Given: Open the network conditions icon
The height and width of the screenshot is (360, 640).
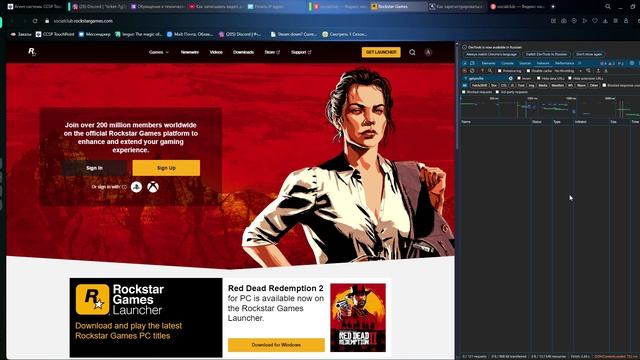Looking at the screenshot, I should (x=588, y=71).
